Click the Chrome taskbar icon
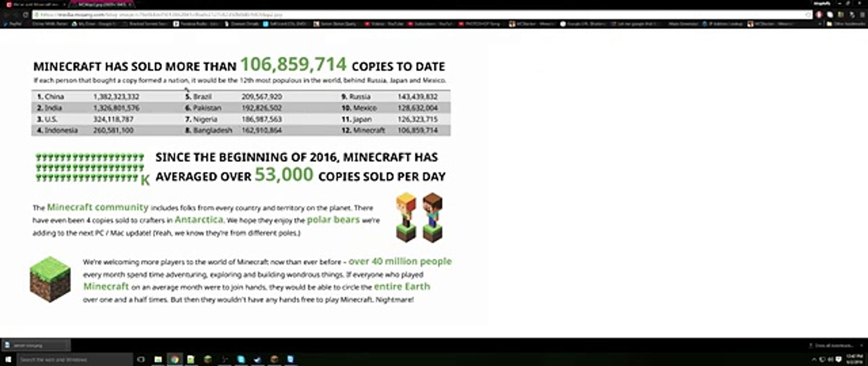 click(175, 359)
